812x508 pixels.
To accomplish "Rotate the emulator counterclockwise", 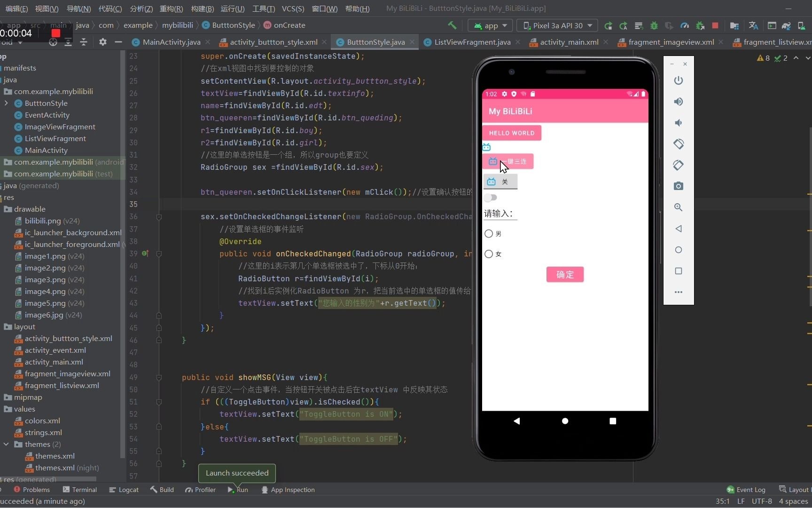I will (x=679, y=144).
